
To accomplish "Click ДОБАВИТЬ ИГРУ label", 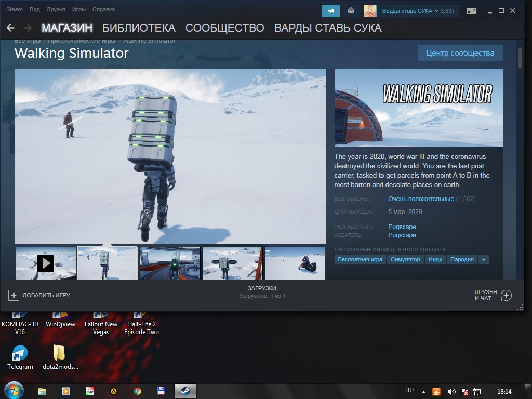I will tap(46, 295).
